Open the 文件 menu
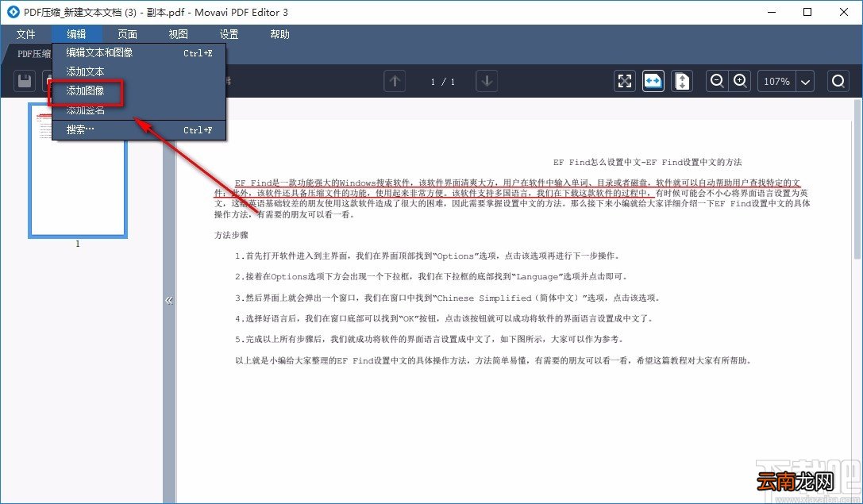Screen dimensions: 863x504 (x=26, y=34)
